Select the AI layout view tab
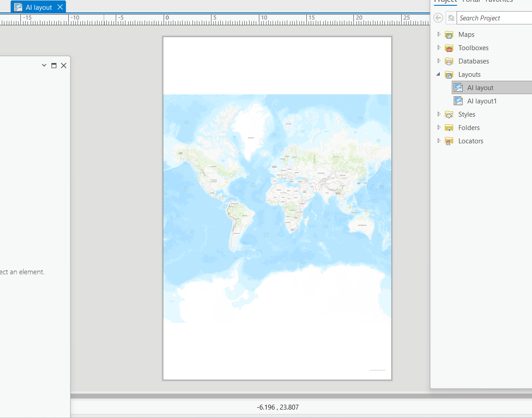The width and height of the screenshot is (532, 418). point(38,7)
